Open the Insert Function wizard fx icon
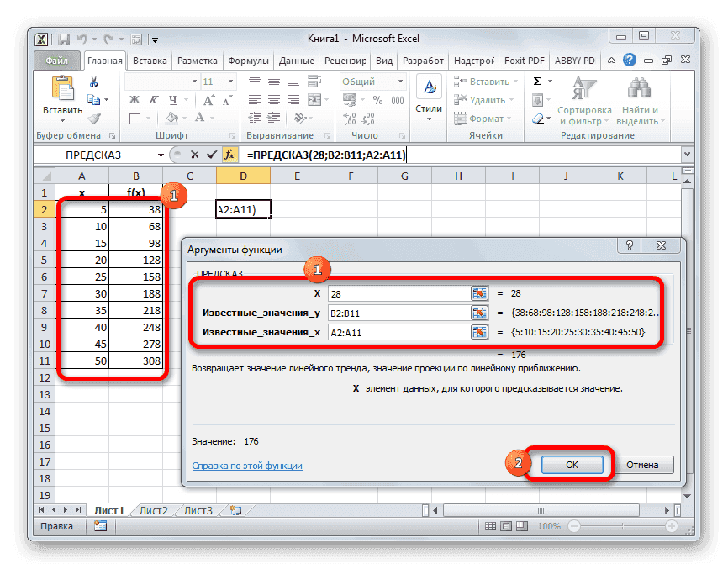The image size is (728, 569). click(x=229, y=155)
